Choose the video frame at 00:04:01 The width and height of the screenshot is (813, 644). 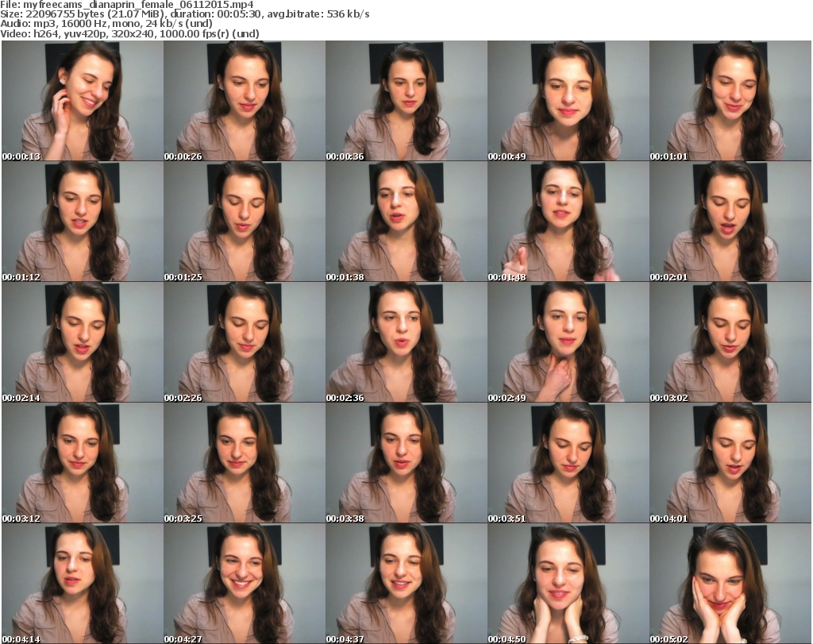(x=730, y=463)
